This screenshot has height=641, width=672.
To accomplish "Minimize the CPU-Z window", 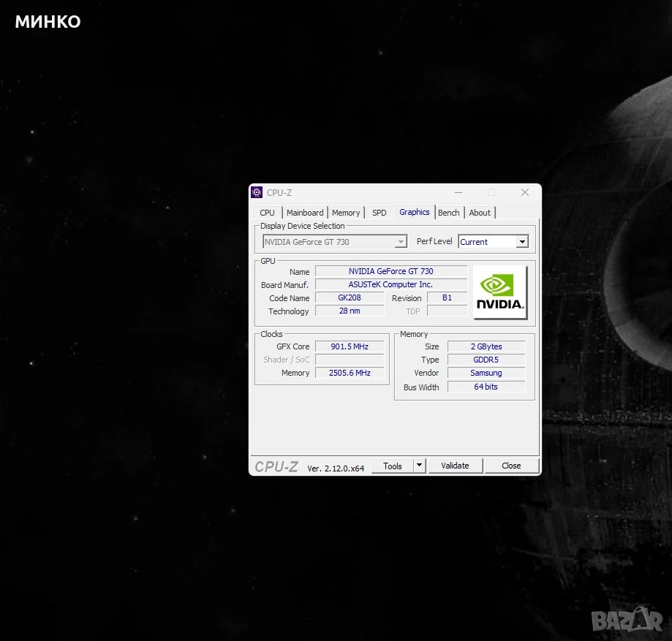I will (x=458, y=192).
